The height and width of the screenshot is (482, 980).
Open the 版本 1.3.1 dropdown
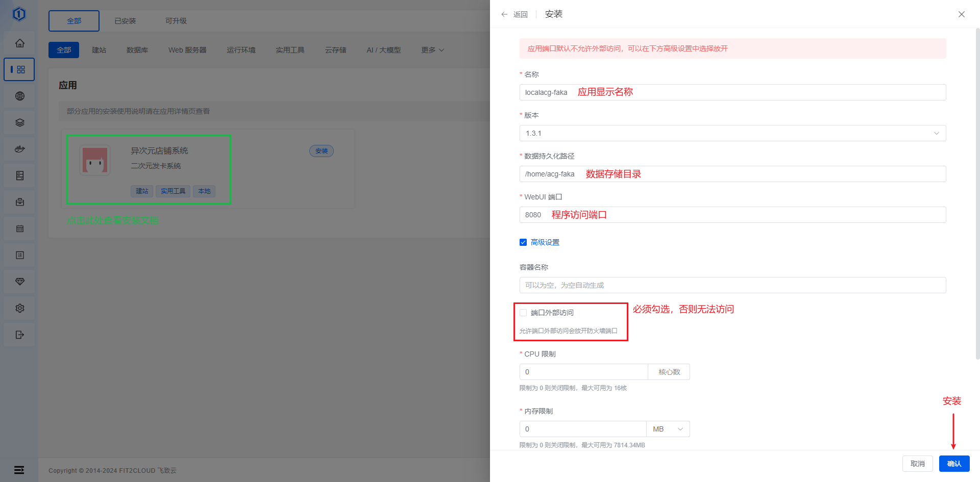click(732, 133)
